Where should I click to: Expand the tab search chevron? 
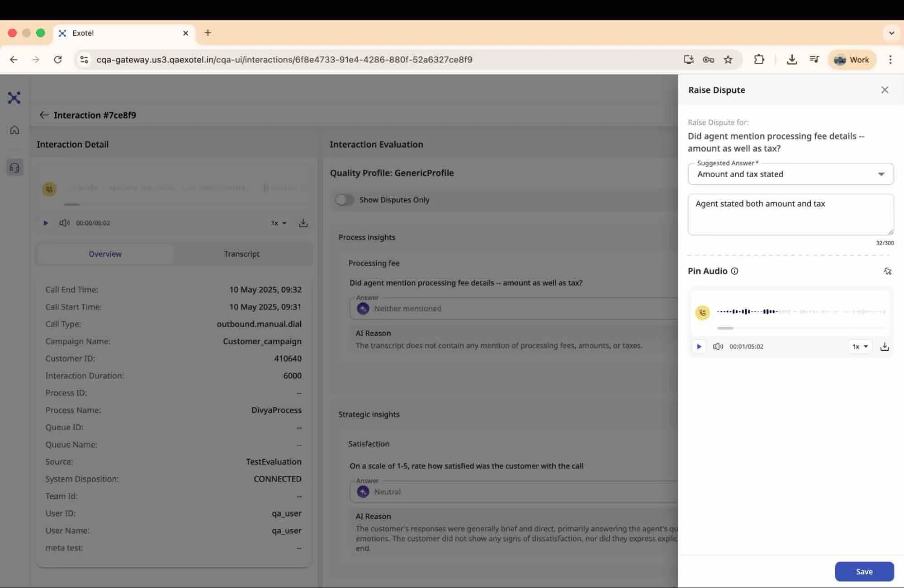pyautogui.click(x=891, y=33)
